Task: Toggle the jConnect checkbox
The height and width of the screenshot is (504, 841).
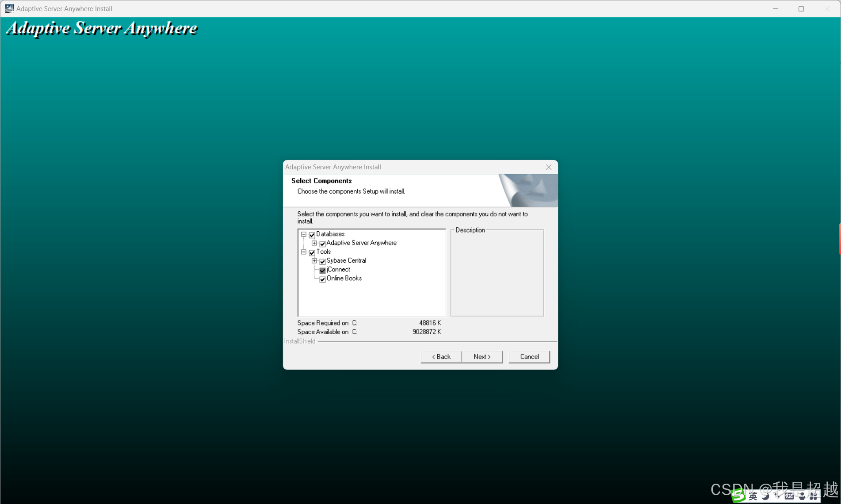Action: (x=323, y=270)
